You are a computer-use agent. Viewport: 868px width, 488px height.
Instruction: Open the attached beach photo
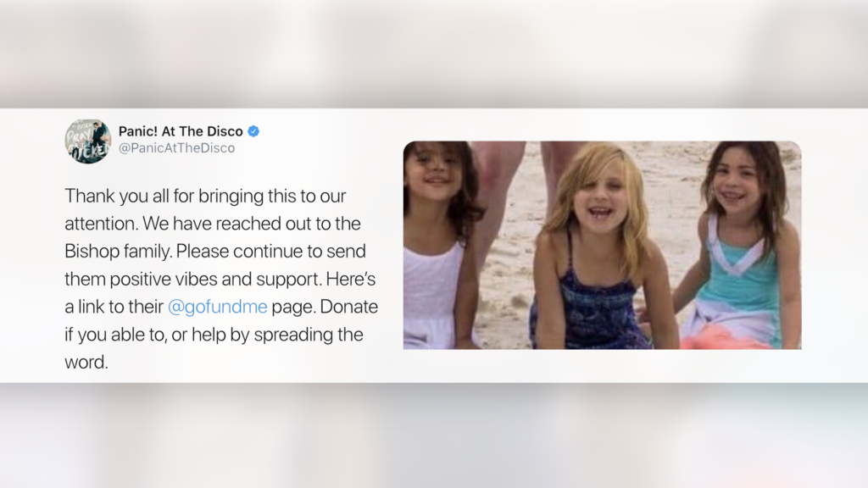pyautogui.click(x=603, y=245)
